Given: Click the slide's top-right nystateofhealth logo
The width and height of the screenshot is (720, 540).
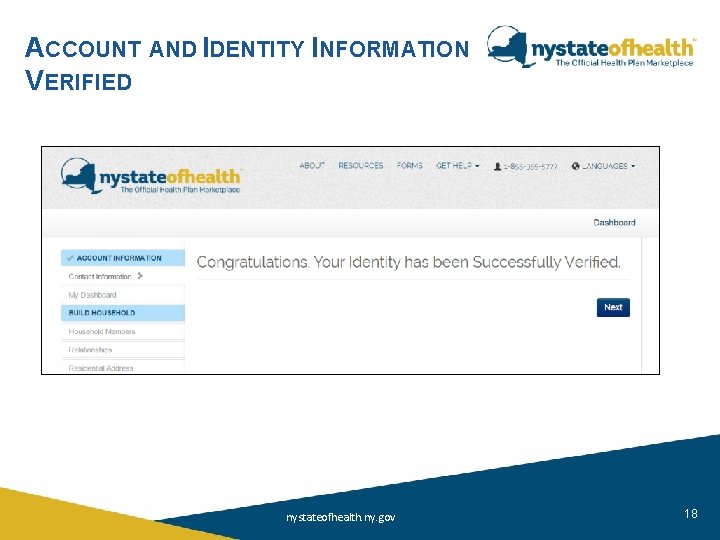Looking at the screenshot, I should (591, 46).
